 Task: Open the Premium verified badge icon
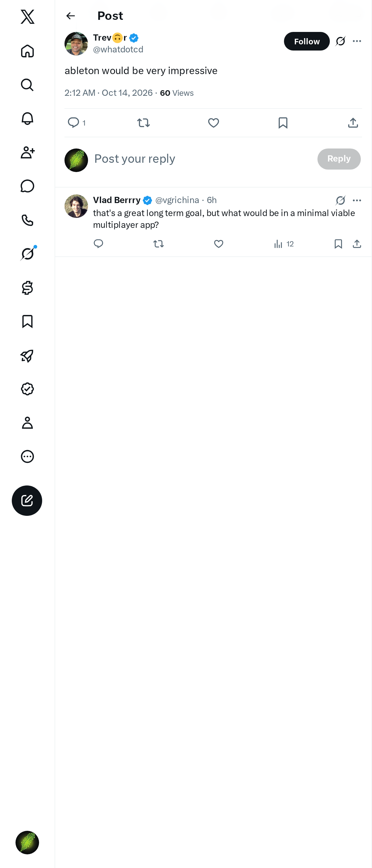tap(27, 389)
